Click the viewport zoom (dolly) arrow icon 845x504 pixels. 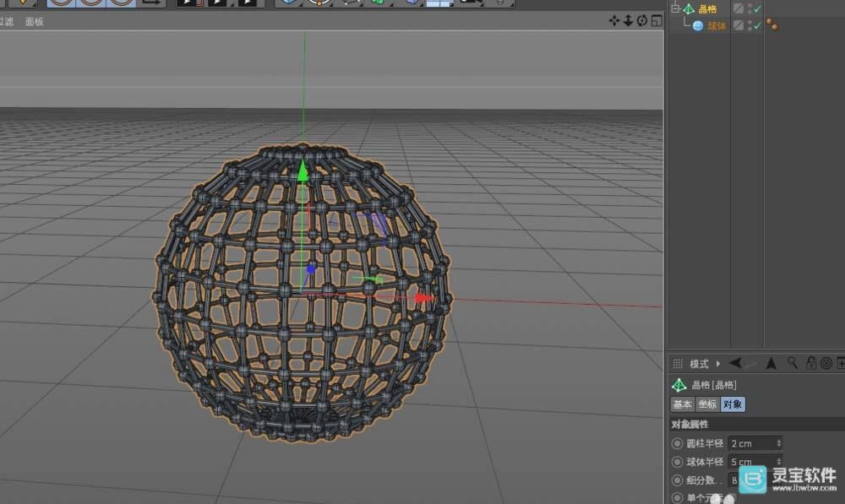(628, 21)
